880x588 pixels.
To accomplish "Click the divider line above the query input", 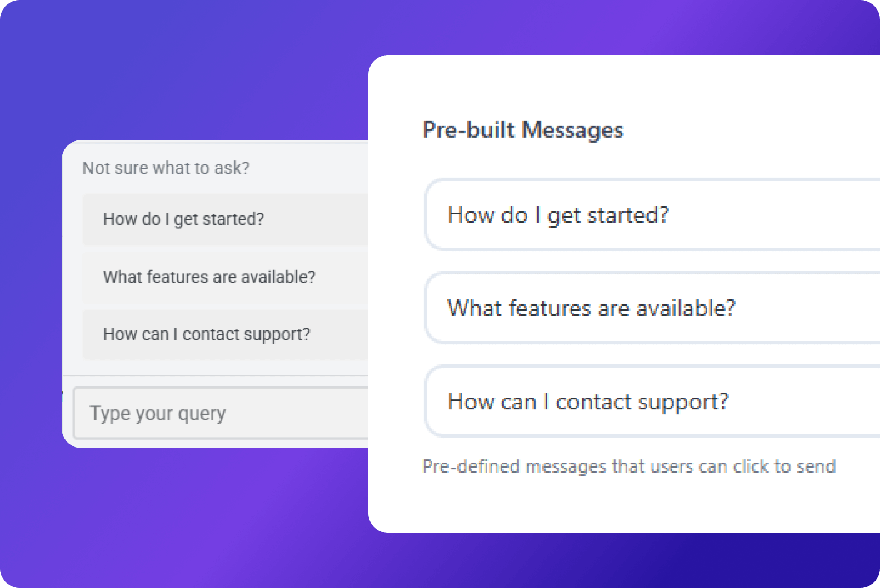I will click(216, 376).
